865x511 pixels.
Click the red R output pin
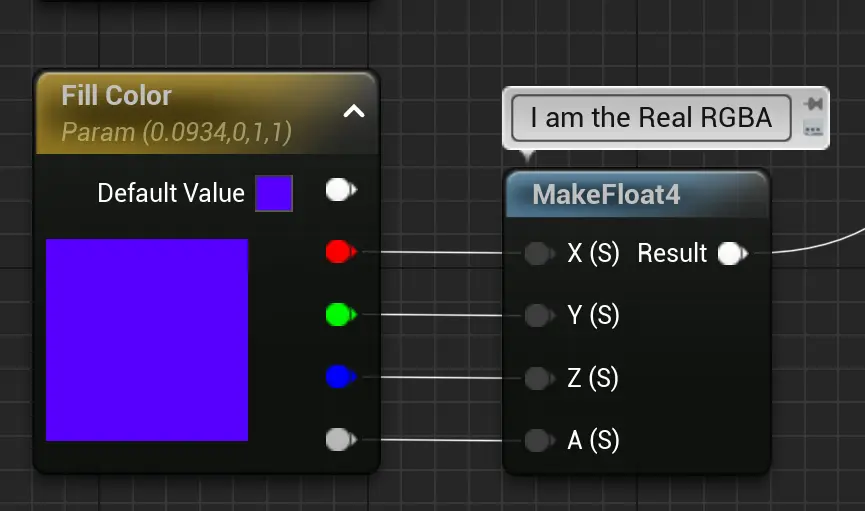[x=340, y=253]
